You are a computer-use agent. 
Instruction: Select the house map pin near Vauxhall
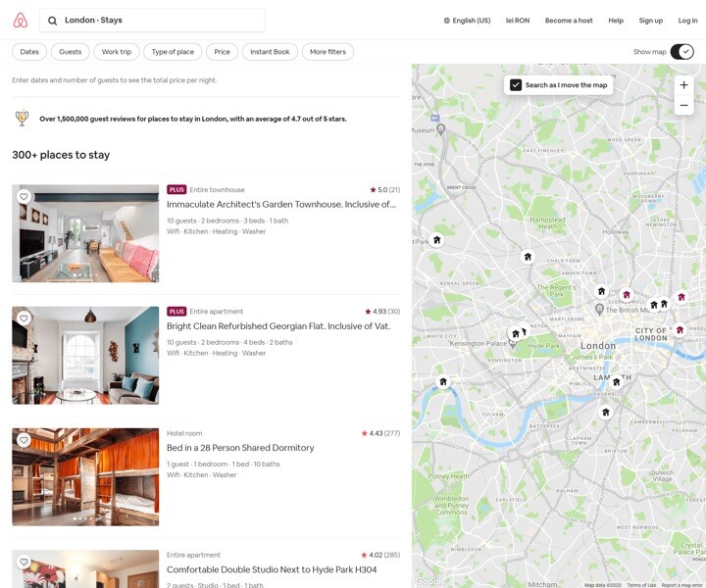606,413
